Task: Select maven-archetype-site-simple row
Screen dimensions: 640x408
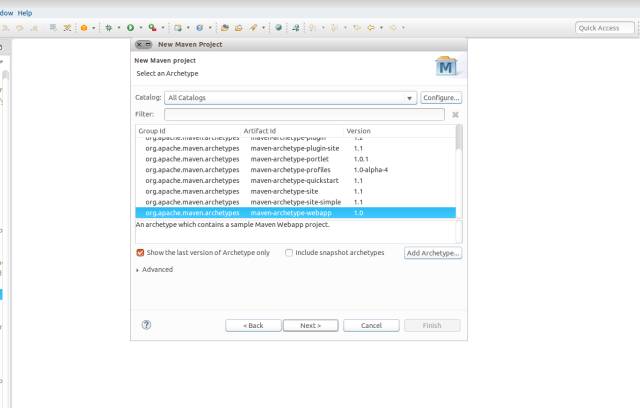Action: tap(296, 202)
